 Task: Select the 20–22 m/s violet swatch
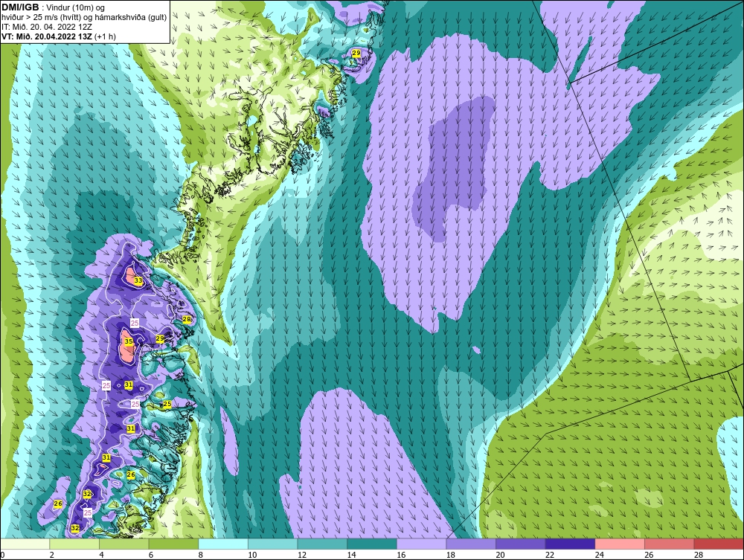521,544
